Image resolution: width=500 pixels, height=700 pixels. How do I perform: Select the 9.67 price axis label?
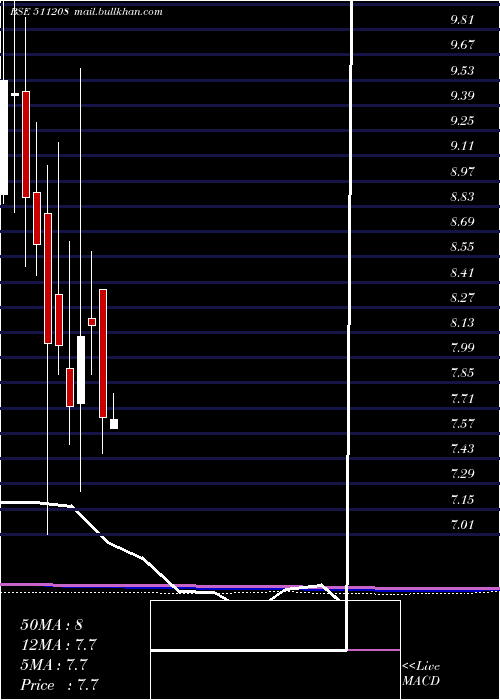click(462, 45)
